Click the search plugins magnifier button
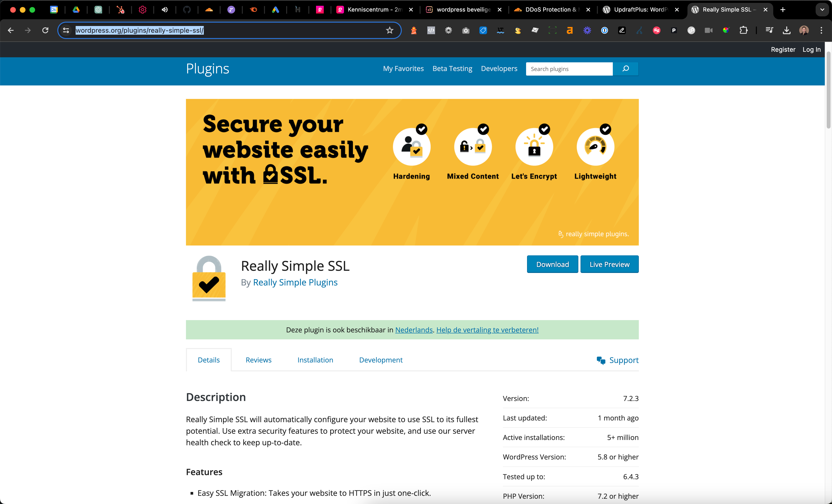 click(625, 69)
